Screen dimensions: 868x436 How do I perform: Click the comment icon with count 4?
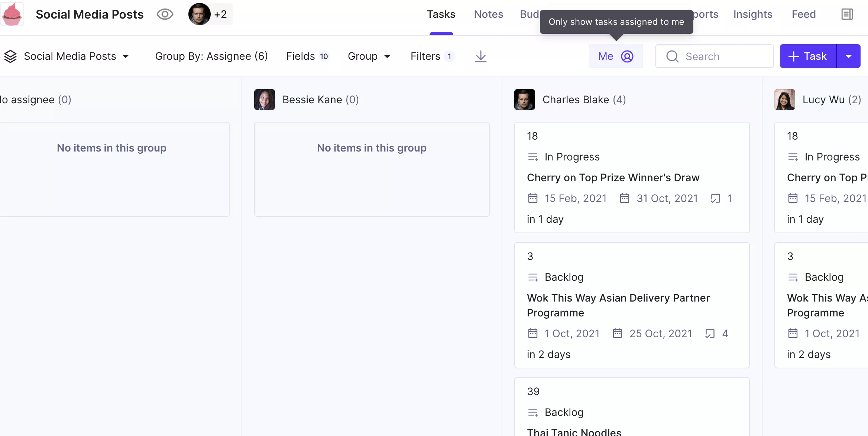(710, 333)
